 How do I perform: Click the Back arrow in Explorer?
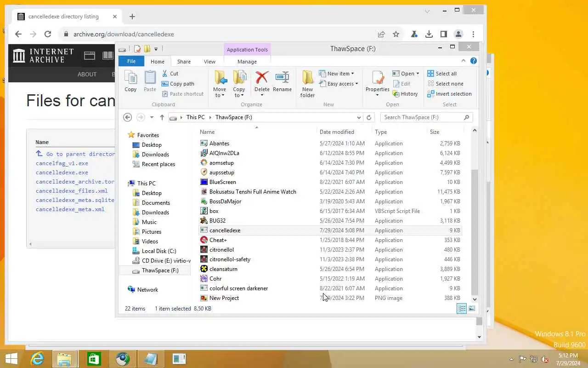point(128,117)
